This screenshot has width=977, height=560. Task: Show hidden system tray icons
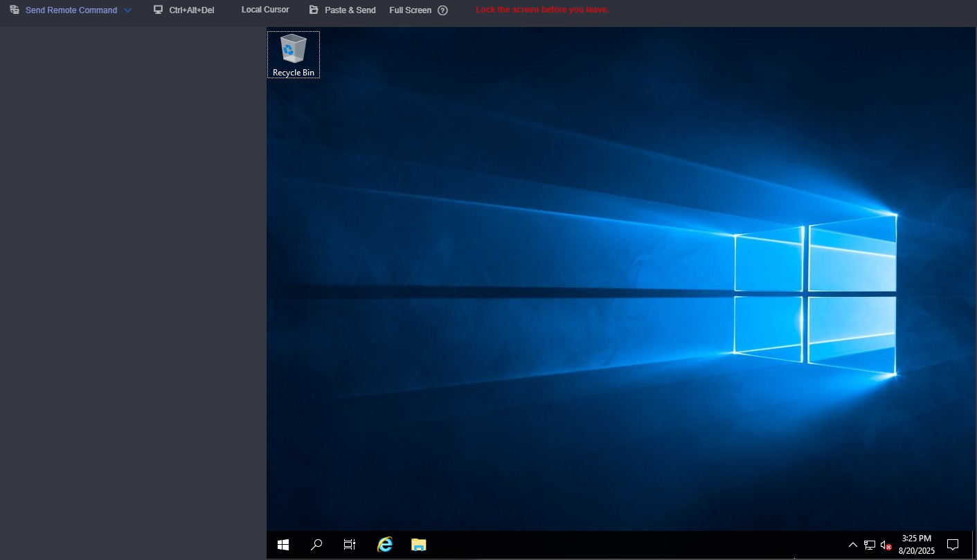point(853,545)
